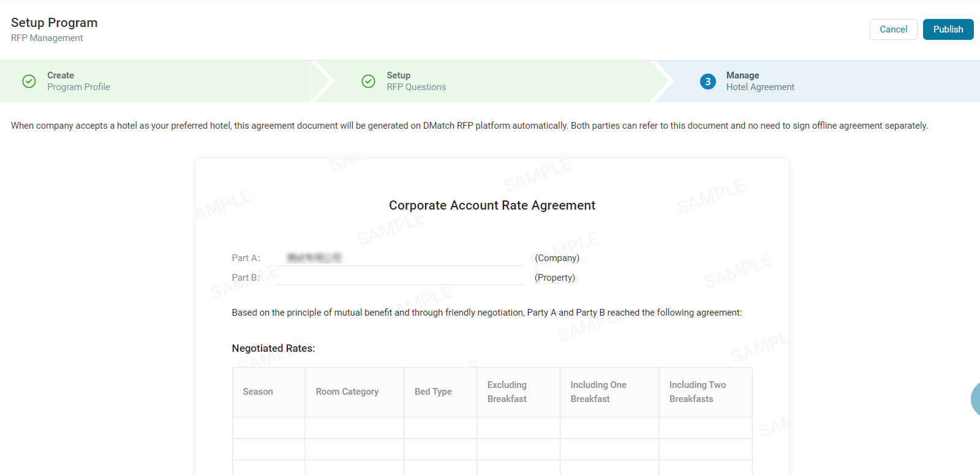
Task: Click the Cancel button
Action: 894,29
